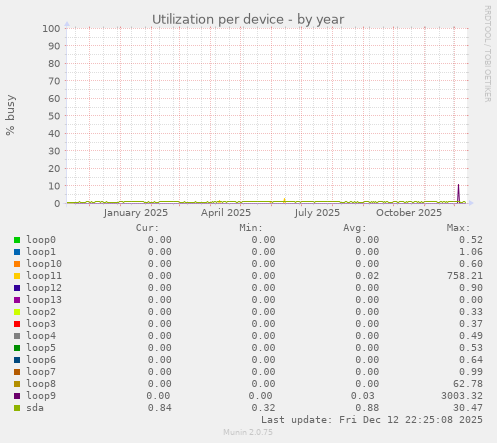The width and height of the screenshot is (497, 443).
Task: Click loop8 max value 62.78
Action: tap(468, 384)
